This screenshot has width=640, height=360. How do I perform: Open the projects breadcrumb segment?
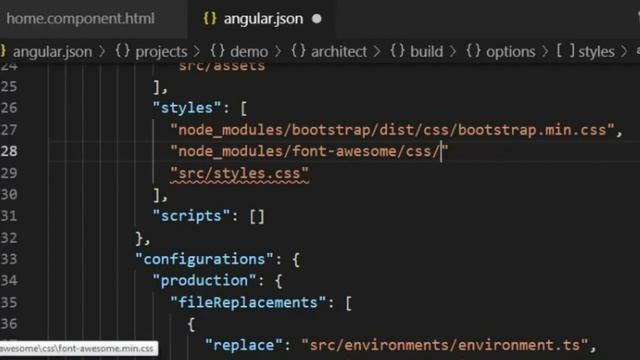tap(161, 52)
